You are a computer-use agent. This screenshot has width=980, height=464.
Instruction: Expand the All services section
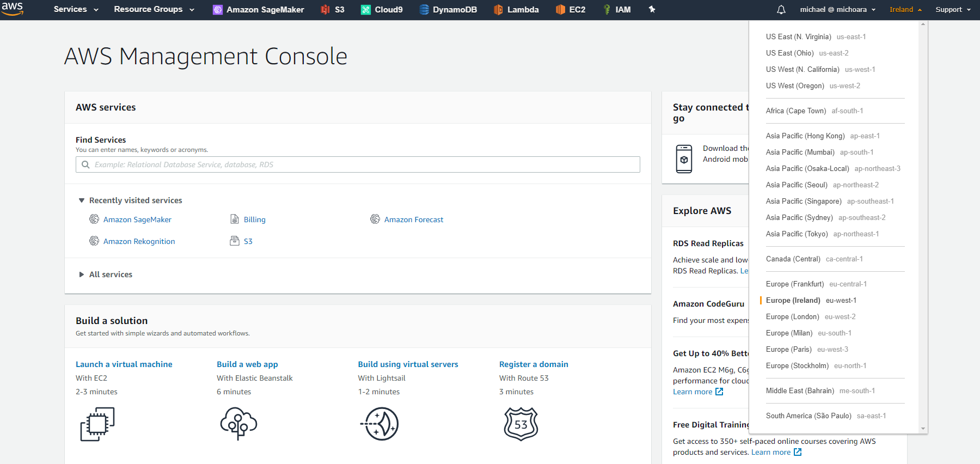[82, 274]
